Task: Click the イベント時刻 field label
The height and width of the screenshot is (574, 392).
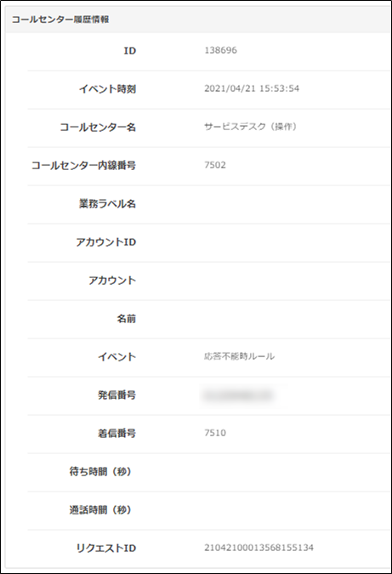Action: coord(108,89)
